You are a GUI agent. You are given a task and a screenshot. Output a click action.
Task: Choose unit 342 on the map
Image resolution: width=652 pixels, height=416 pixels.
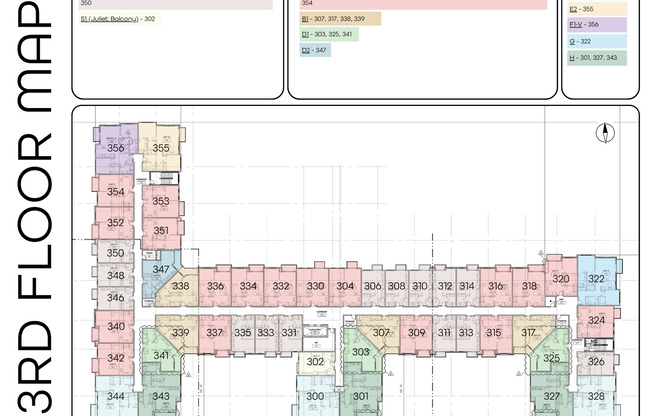point(116,358)
